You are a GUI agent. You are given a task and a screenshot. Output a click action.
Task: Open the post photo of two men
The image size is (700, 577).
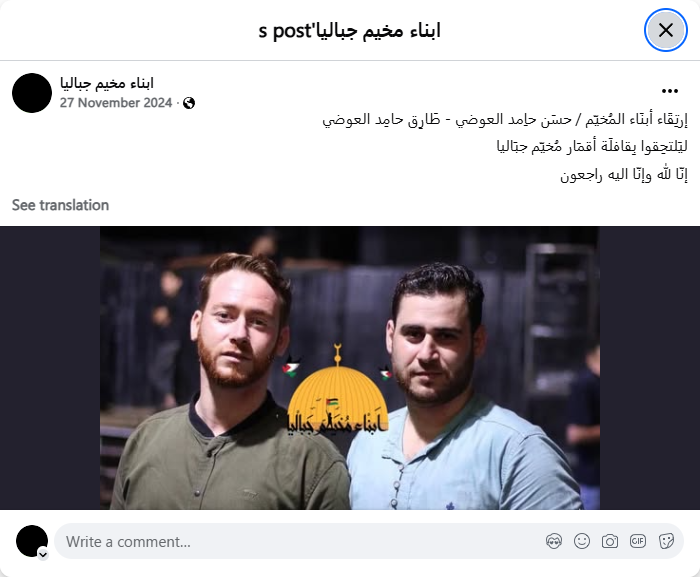(x=350, y=368)
